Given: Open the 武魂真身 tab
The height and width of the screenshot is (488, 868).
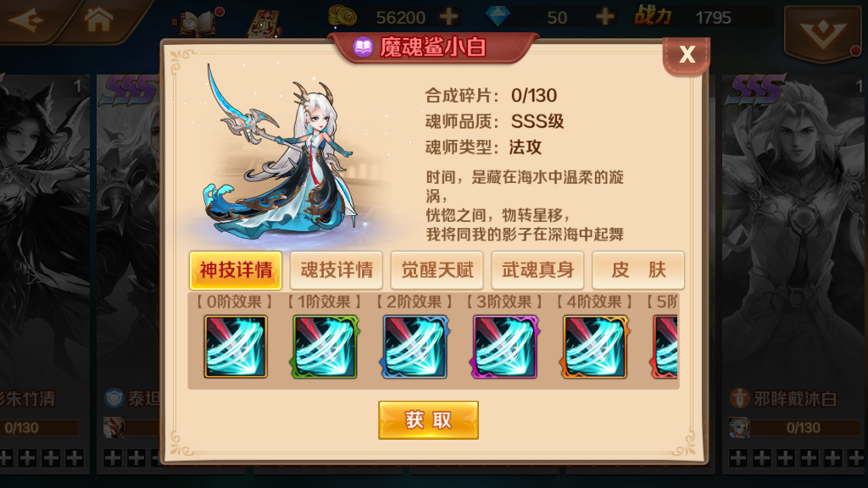Looking at the screenshot, I should [x=537, y=270].
